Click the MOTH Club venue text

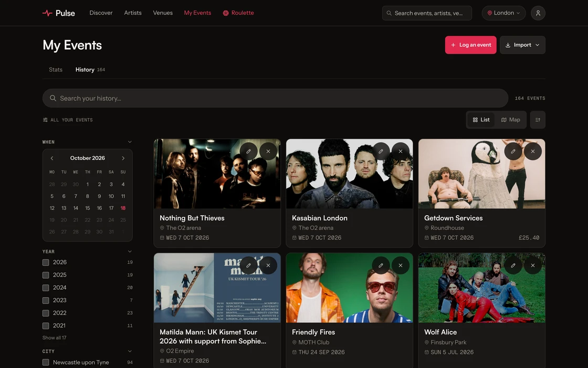coord(314,342)
